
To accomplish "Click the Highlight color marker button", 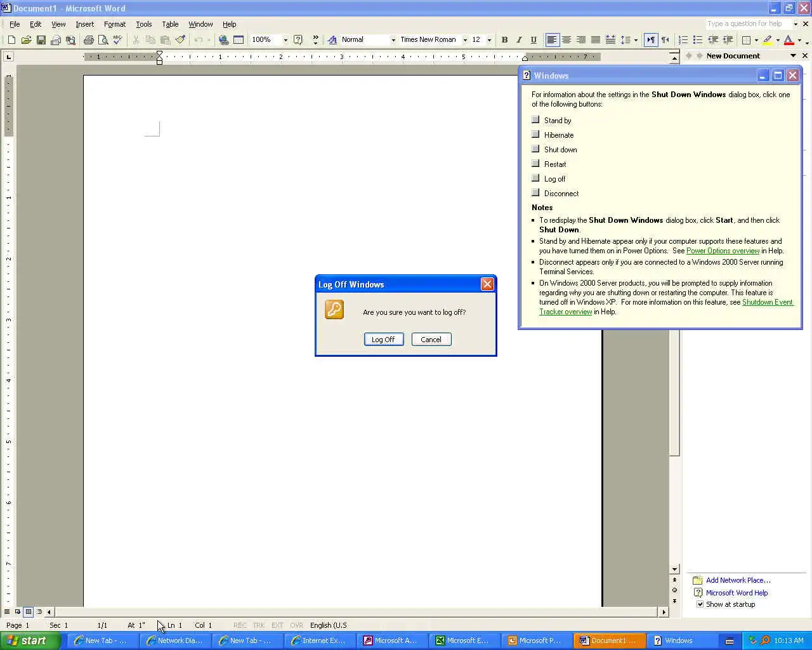I will pos(768,40).
